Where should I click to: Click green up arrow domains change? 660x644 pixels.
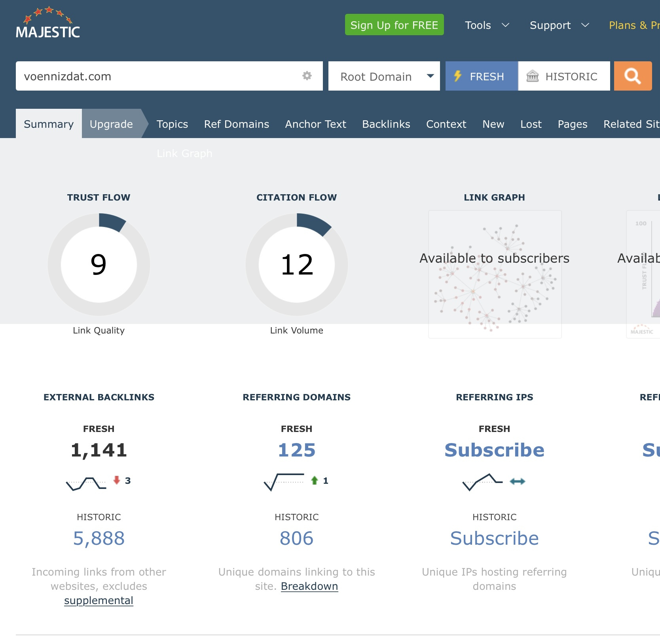tap(315, 480)
